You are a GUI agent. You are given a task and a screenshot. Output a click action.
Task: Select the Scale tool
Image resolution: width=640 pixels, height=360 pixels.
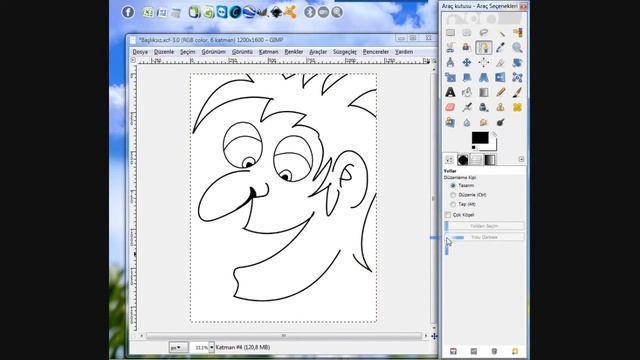coord(450,78)
